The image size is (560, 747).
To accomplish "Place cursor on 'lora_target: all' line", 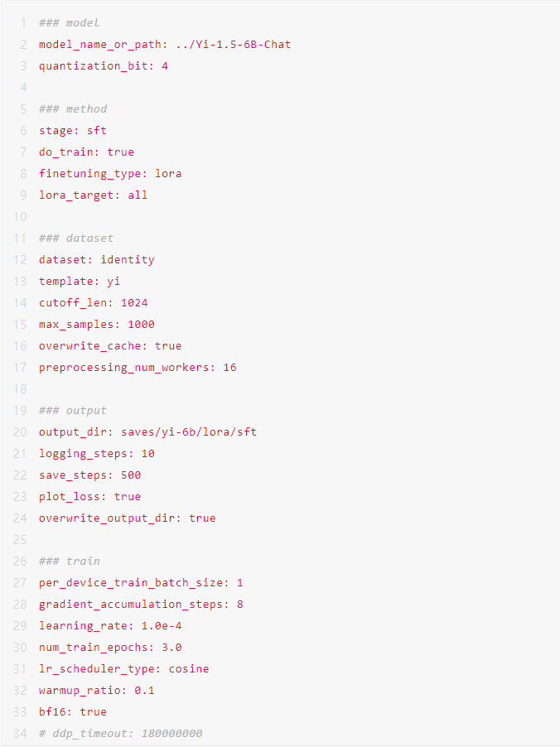I will pyautogui.click(x=94, y=195).
